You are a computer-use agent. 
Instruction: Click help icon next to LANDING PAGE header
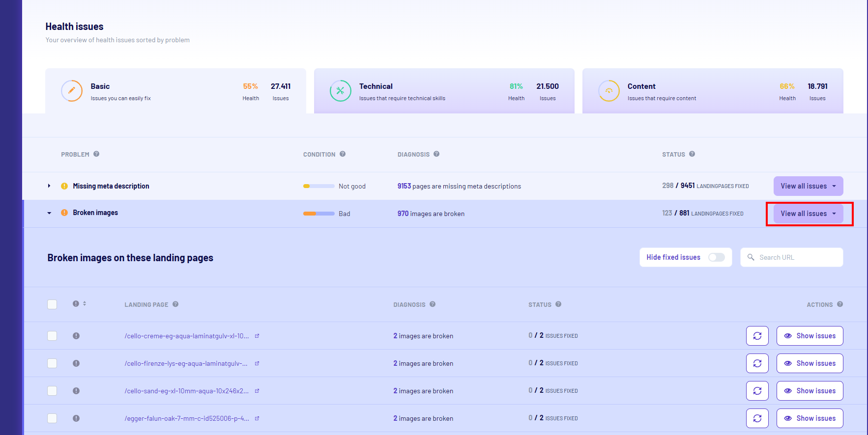[175, 304]
